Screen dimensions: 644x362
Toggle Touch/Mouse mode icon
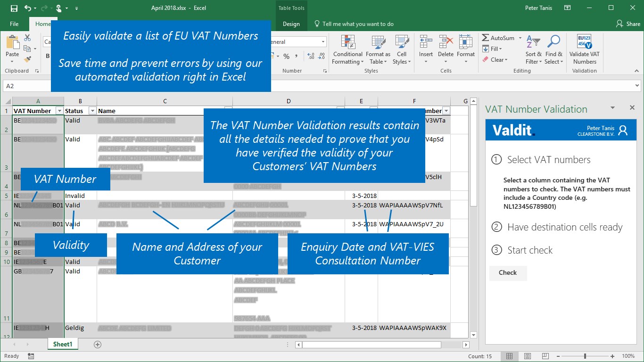click(x=59, y=8)
